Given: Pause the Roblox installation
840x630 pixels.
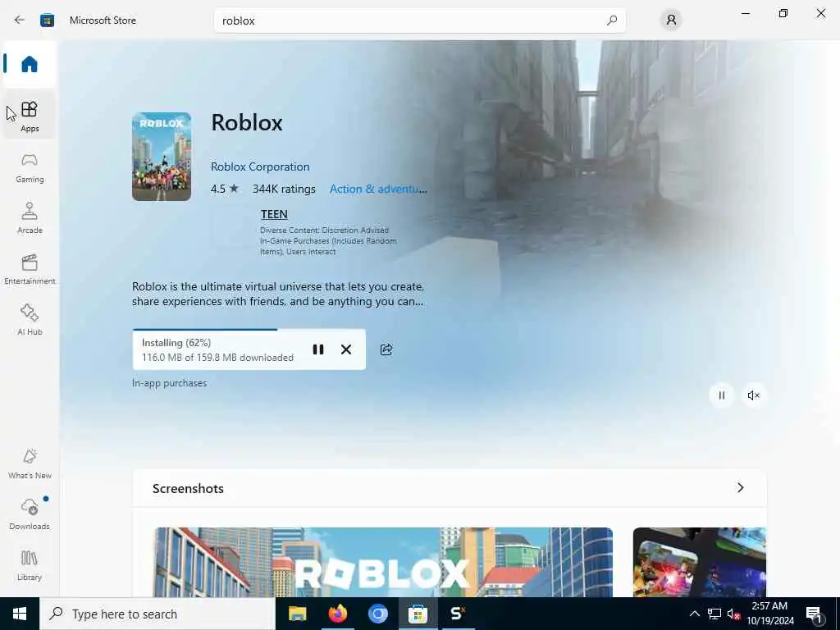Looking at the screenshot, I should [x=317, y=349].
